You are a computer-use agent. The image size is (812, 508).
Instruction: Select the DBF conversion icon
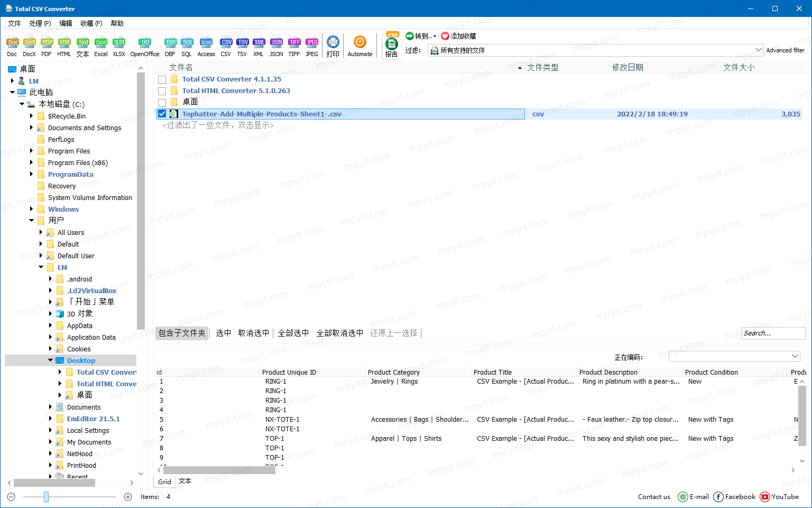(170, 47)
